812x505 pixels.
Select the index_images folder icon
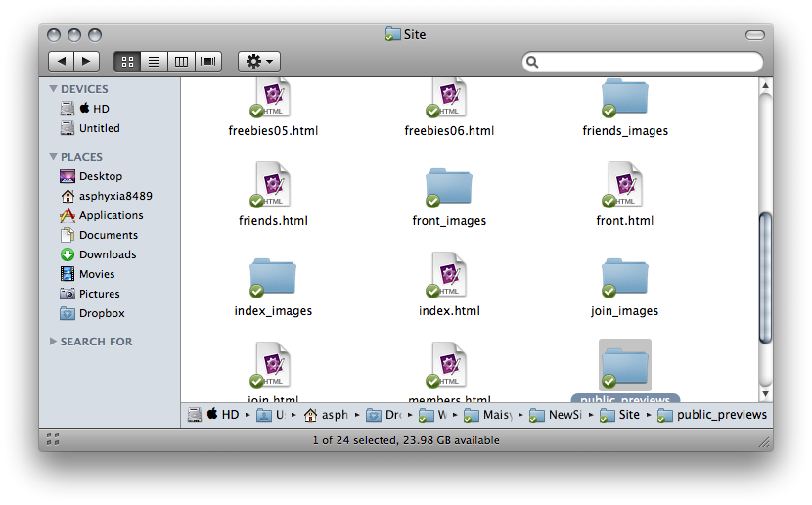(x=272, y=277)
